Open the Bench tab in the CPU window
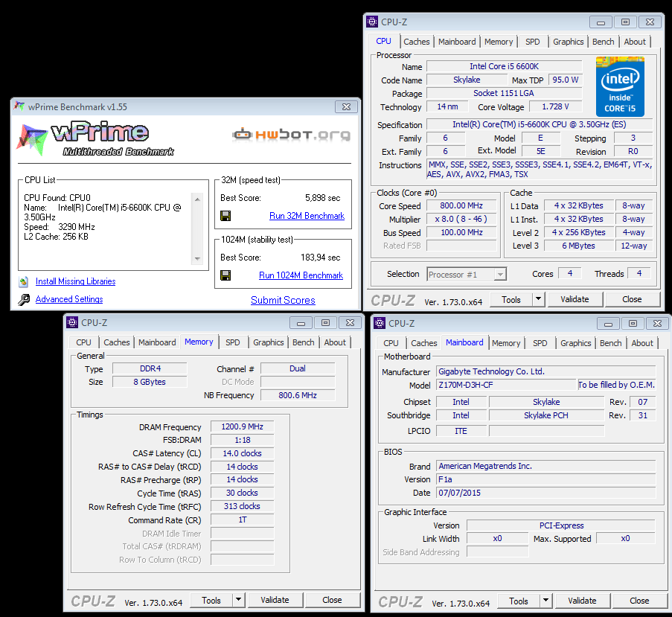Image resolution: width=672 pixels, height=617 pixels. 604,42
